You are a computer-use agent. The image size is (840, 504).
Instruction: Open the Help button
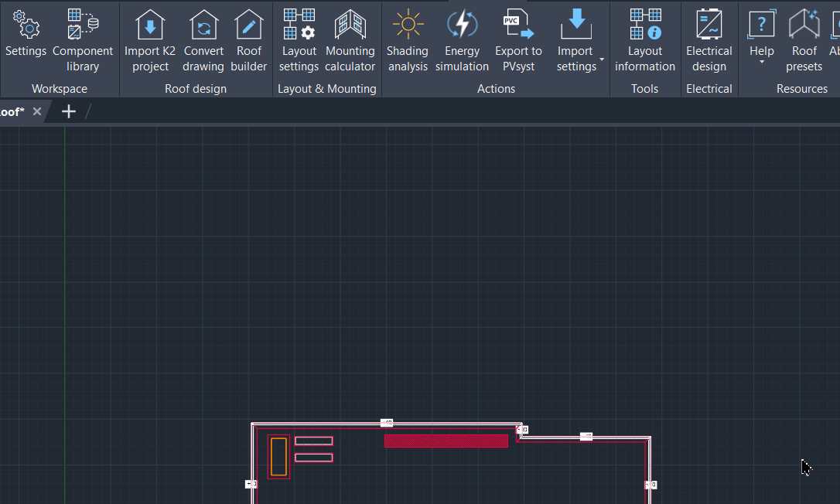(761, 33)
